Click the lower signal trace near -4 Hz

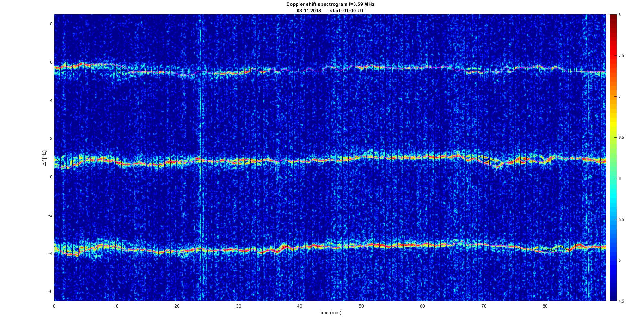[330, 247]
